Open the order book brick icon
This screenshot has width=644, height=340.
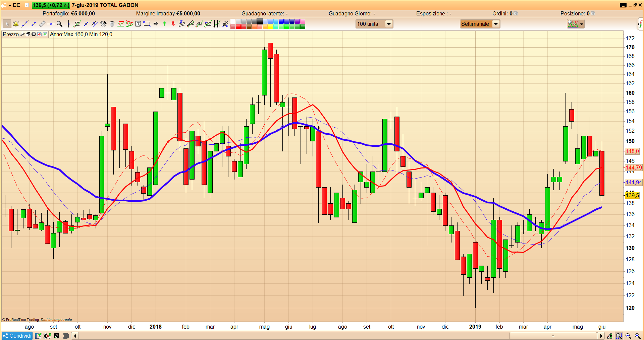click(66, 336)
